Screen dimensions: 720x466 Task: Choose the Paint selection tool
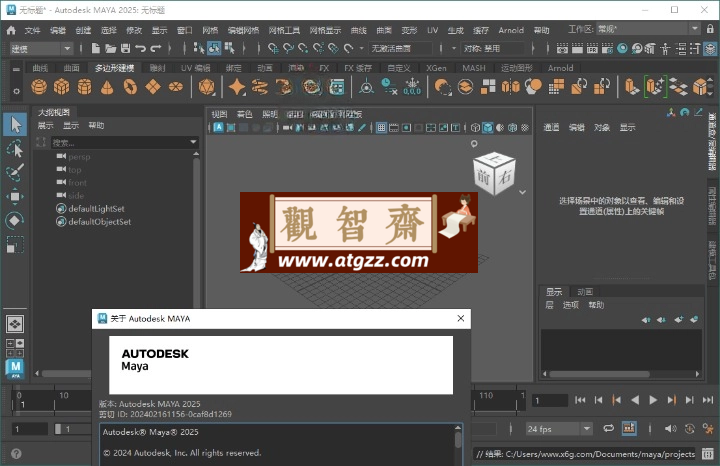pyautogui.click(x=15, y=173)
